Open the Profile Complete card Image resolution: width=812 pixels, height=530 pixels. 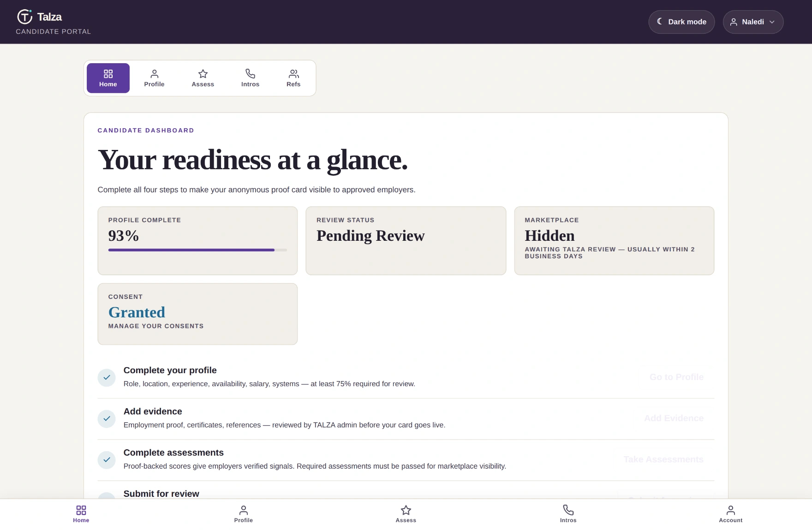pyautogui.click(x=197, y=241)
